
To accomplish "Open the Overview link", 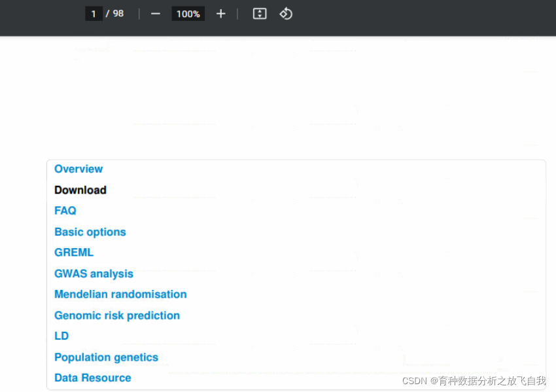I will (78, 169).
